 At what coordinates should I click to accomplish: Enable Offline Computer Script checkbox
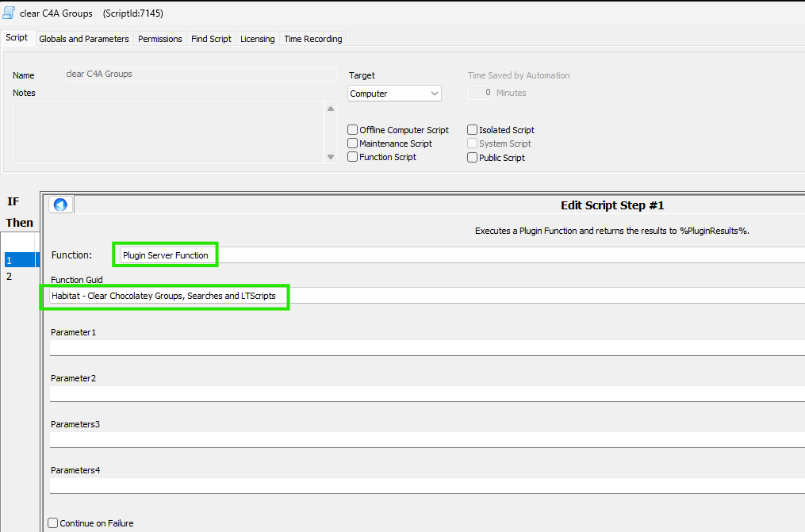tap(353, 130)
